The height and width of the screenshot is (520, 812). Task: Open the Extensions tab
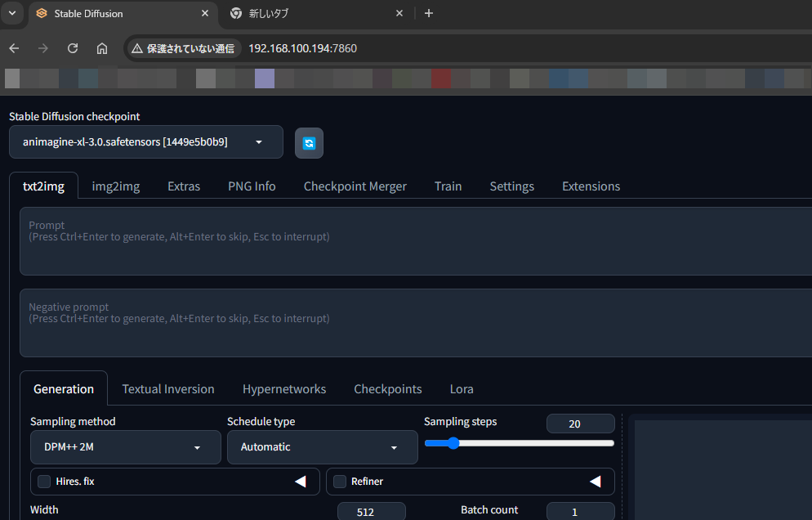(591, 186)
